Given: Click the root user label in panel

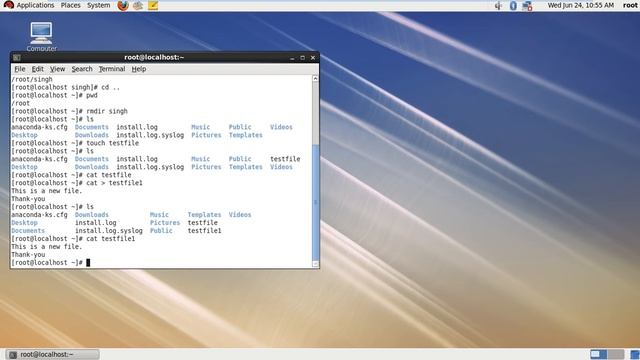Looking at the screenshot, I should 630,5.
